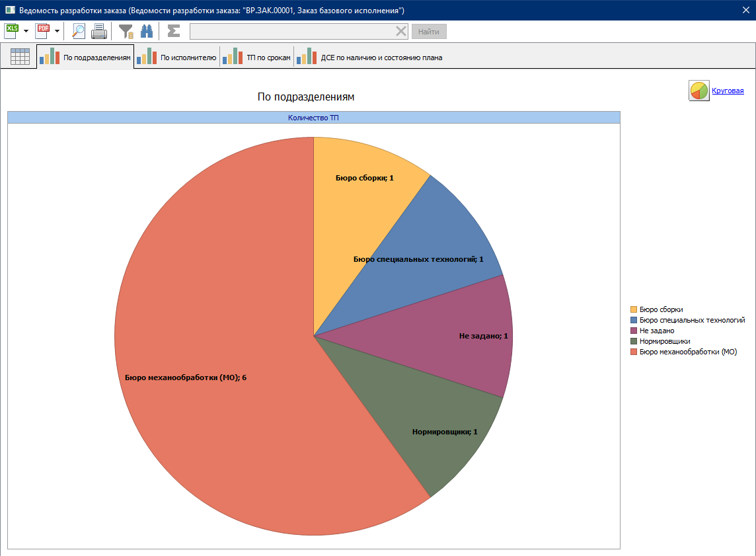This screenshot has width=756, height=556.
Task: Click the XLS export icon
Action: (x=12, y=30)
